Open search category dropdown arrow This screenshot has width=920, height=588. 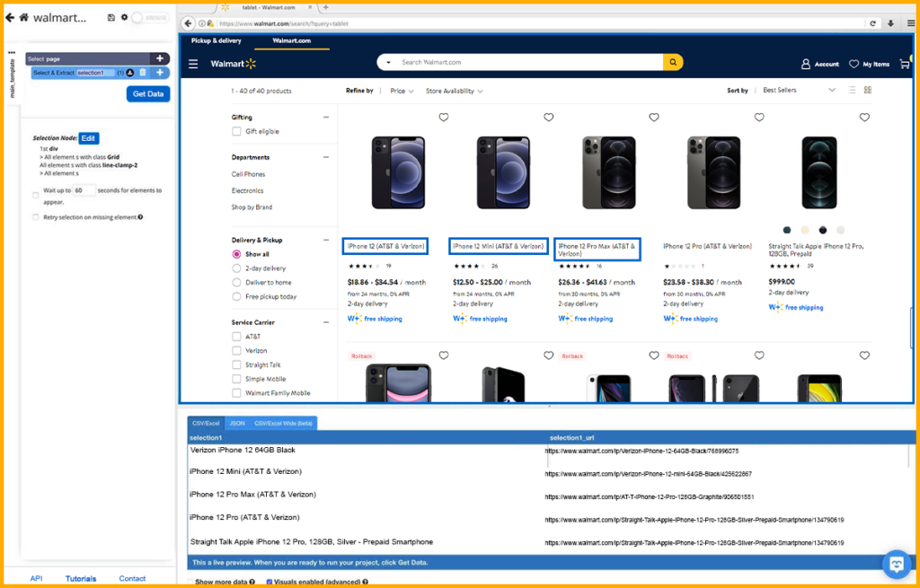[388, 62]
